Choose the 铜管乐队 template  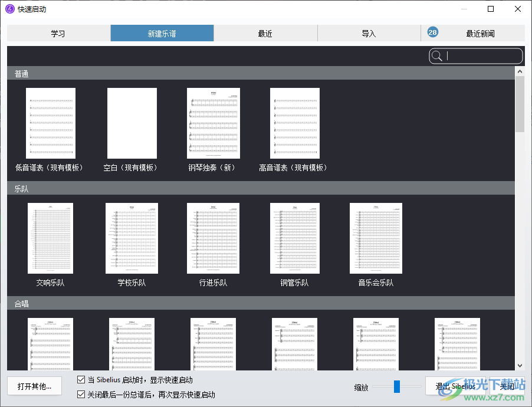(x=294, y=238)
